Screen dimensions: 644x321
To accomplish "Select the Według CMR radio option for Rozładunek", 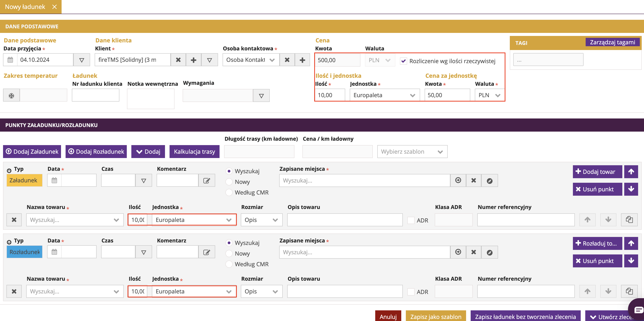I will point(229,264).
